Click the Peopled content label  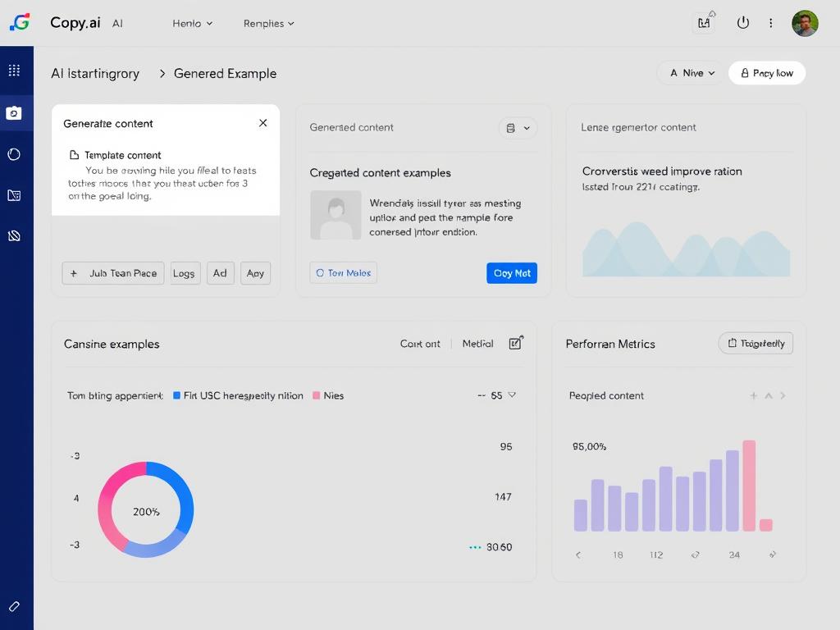tap(606, 395)
